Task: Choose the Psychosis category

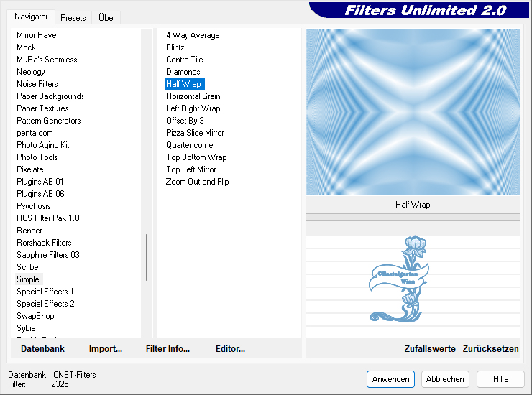Action: point(33,206)
